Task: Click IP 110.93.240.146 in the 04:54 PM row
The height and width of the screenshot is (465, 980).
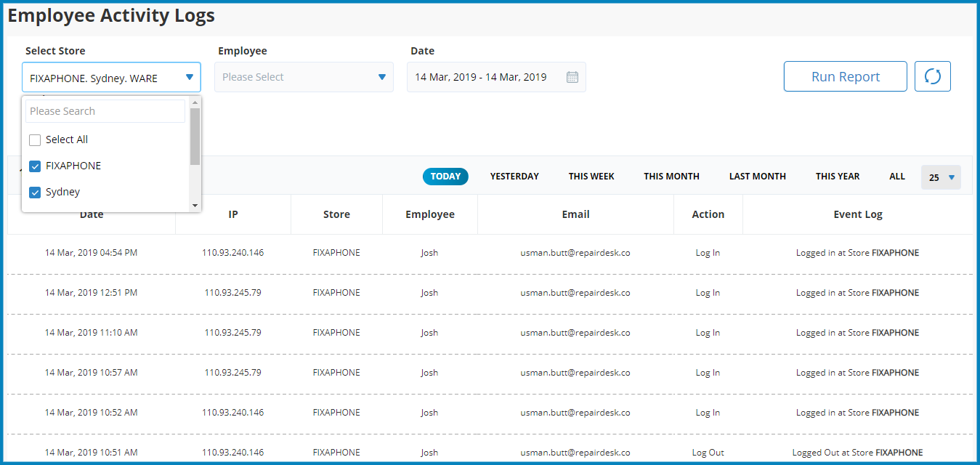Action: 233,253
